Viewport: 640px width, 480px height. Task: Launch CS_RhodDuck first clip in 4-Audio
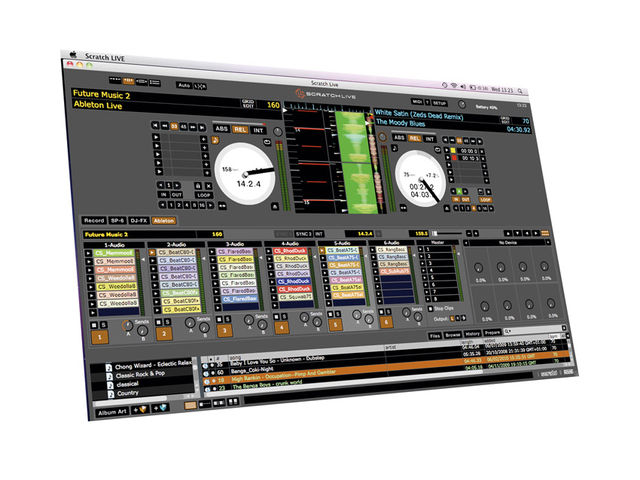[x=269, y=251]
